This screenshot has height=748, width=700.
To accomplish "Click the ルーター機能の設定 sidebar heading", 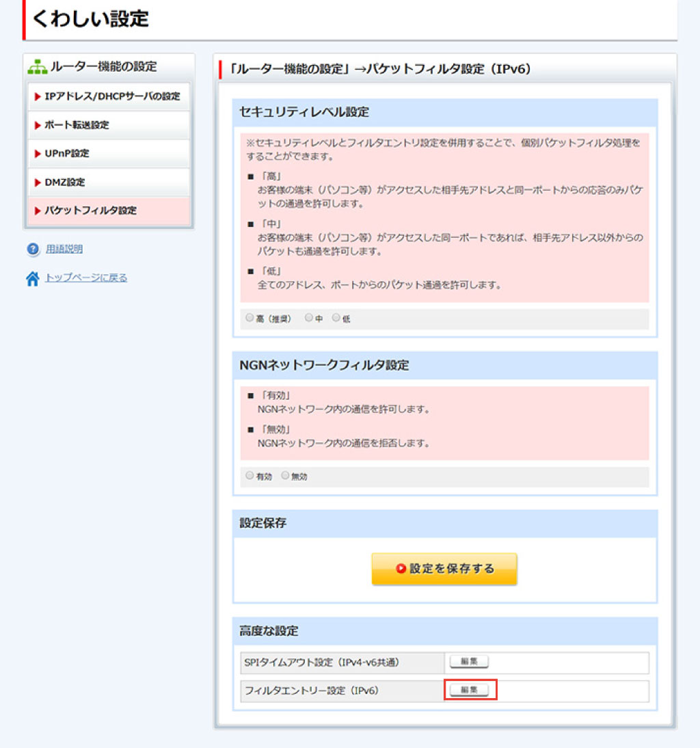I will tap(103, 67).
